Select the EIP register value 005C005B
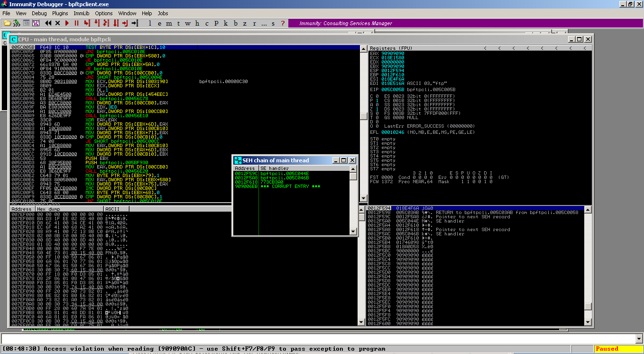 [393, 89]
